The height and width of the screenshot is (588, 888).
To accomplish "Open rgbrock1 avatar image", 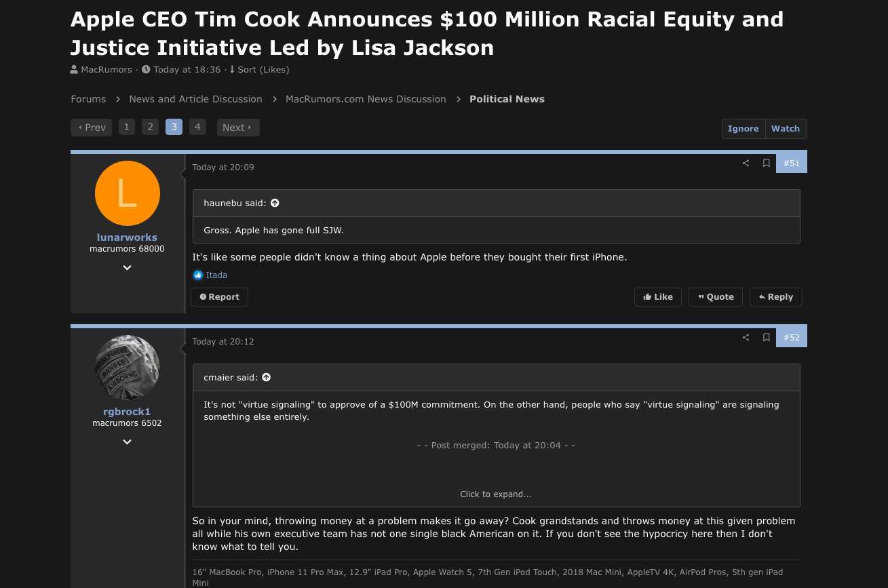I will [x=128, y=368].
